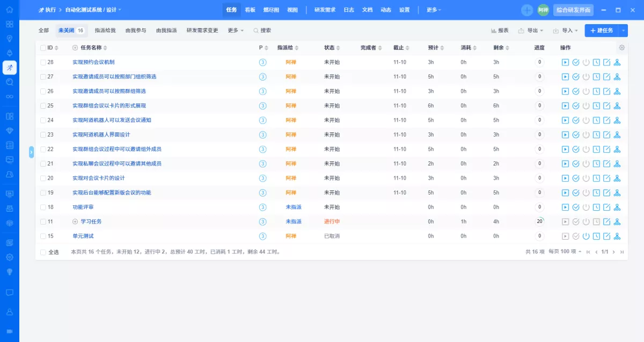Tick the checkbox for task 11
Screen dimensions: 644x342
(43, 221)
